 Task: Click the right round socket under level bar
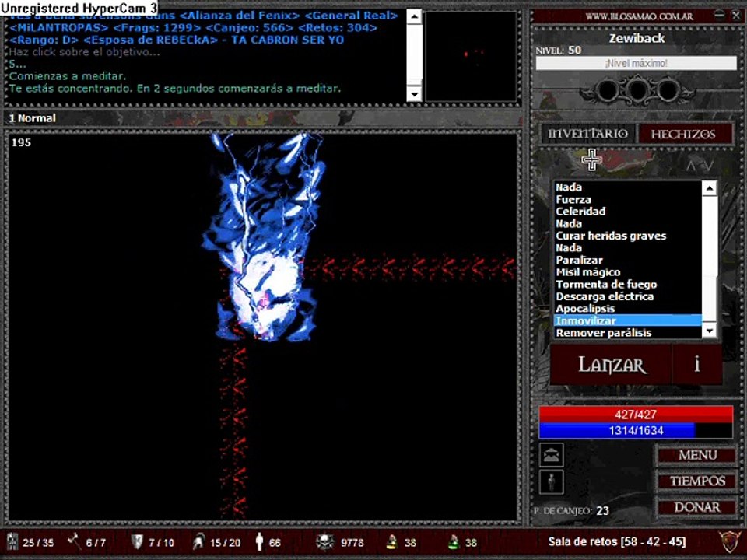668,89
